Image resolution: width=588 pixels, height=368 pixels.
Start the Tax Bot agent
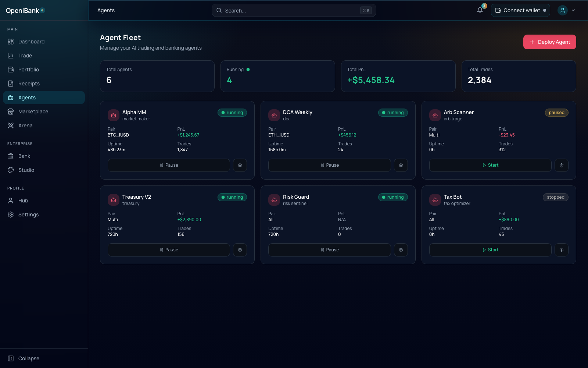click(490, 250)
